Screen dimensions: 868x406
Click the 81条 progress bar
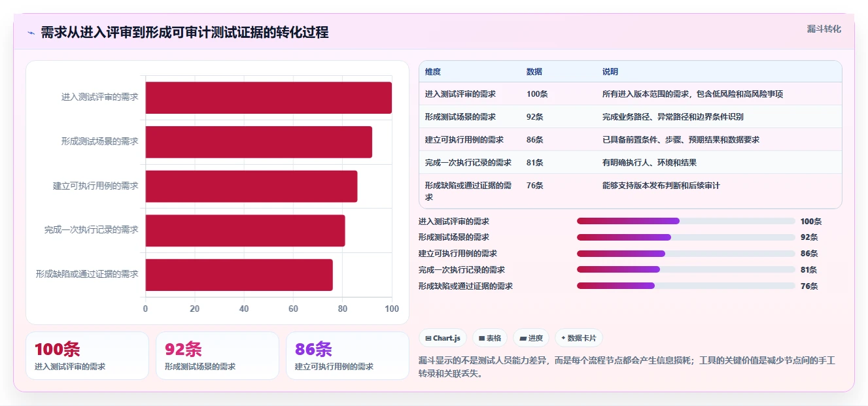[x=686, y=269]
